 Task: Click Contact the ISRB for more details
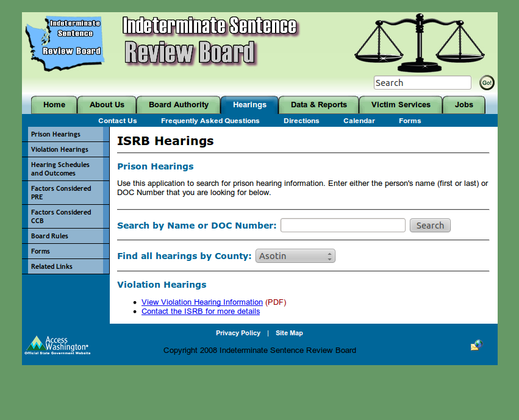pos(201,311)
